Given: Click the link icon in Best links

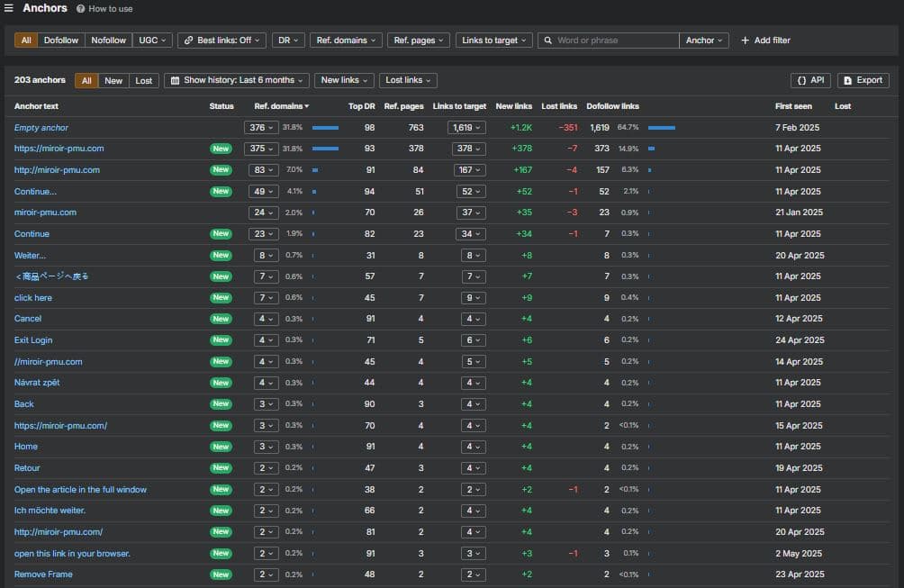Looking at the screenshot, I should tap(188, 41).
